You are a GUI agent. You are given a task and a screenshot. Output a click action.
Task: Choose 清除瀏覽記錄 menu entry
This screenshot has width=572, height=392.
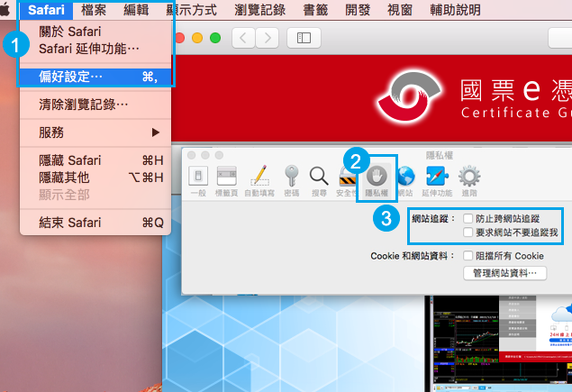(x=95, y=105)
